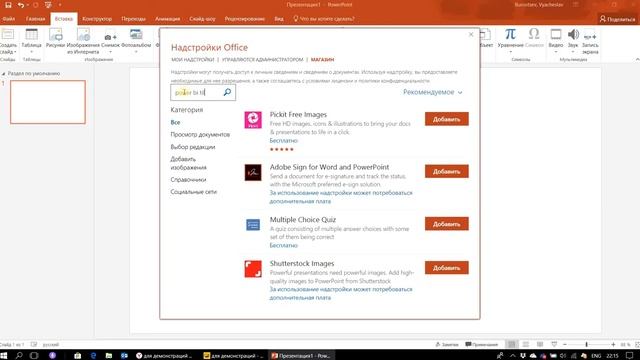Switch to normal view in status bar
The width and height of the screenshot is (640, 360).
click(x=511, y=344)
